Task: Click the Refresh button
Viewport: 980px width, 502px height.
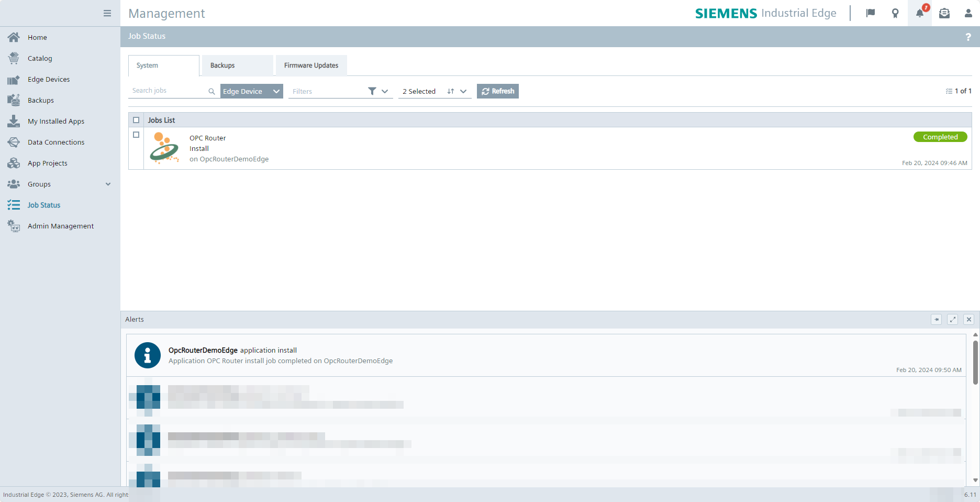Action: [497, 91]
